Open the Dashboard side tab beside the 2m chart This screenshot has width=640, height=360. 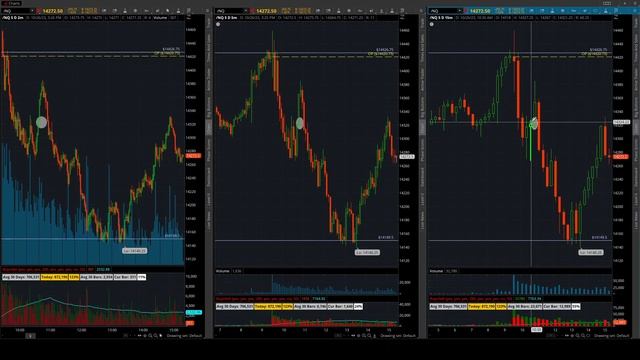click(209, 178)
